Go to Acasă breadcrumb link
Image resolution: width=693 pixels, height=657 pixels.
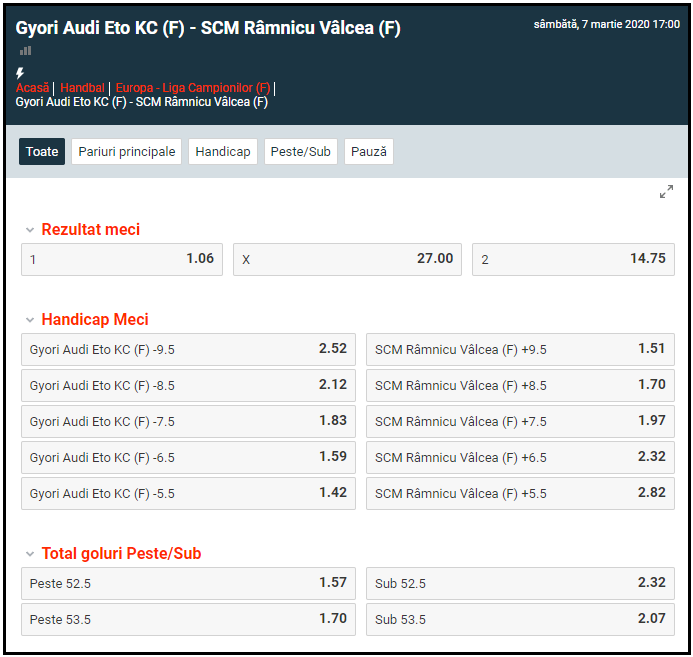tap(32, 88)
